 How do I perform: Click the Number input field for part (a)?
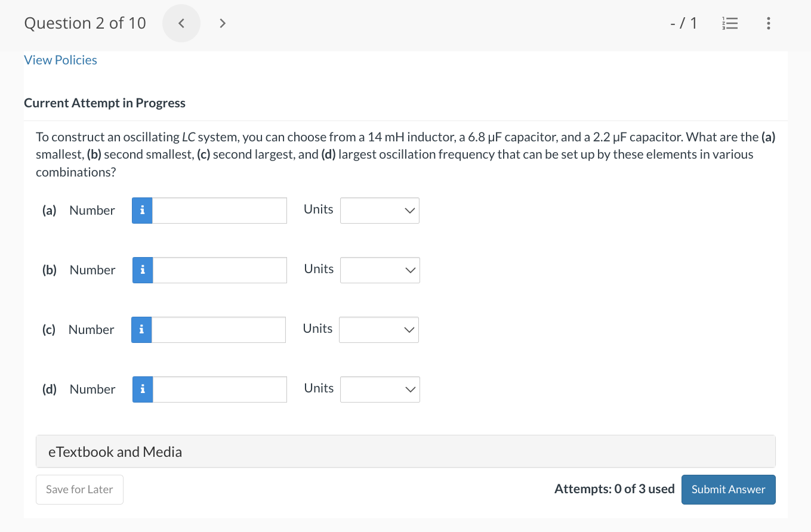(x=219, y=211)
